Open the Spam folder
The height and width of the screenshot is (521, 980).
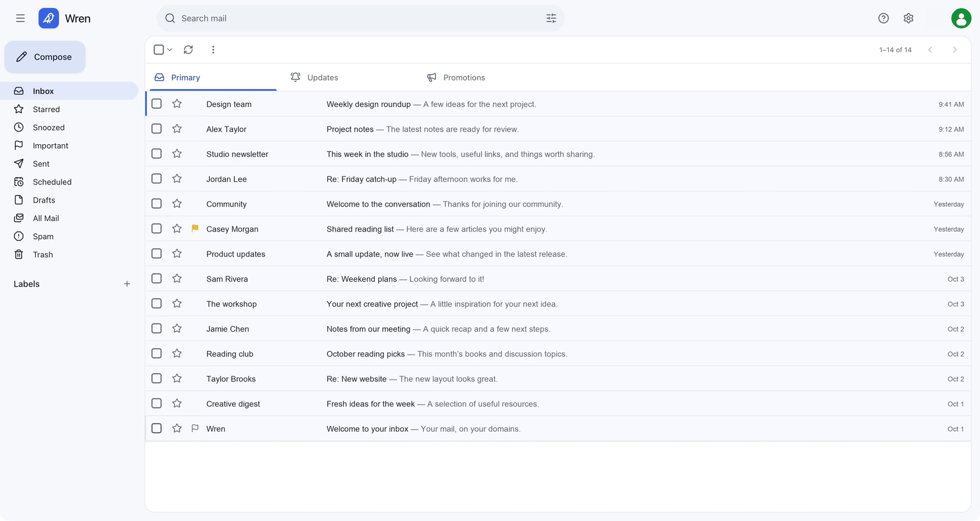(x=69, y=236)
